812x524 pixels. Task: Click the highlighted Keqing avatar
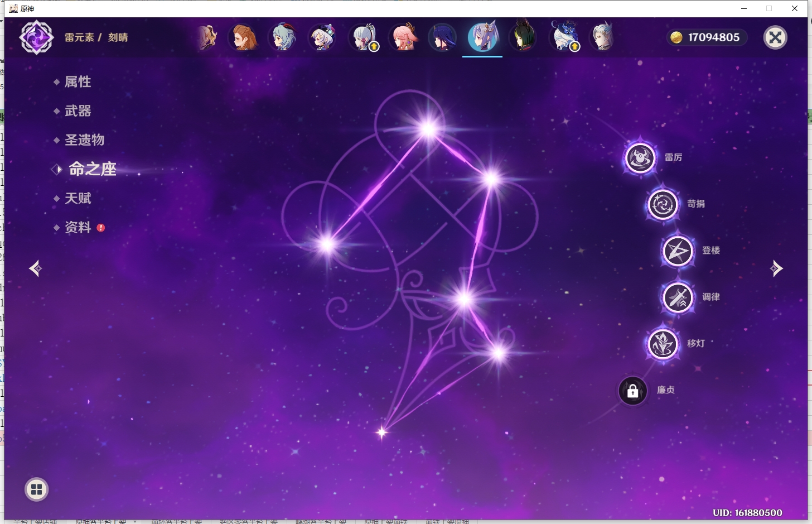pos(483,37)
